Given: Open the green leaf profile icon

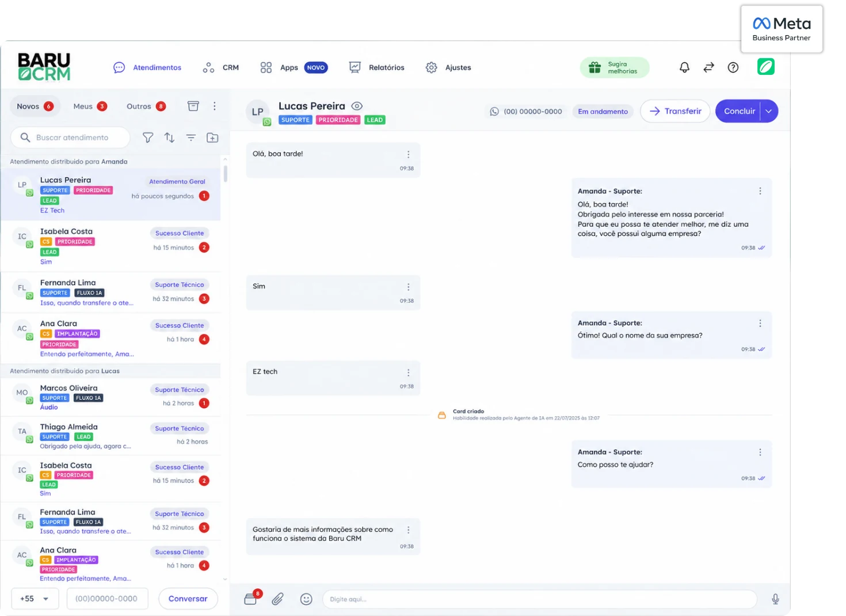Looking at the screenshot, I should [x=765, y=67].
